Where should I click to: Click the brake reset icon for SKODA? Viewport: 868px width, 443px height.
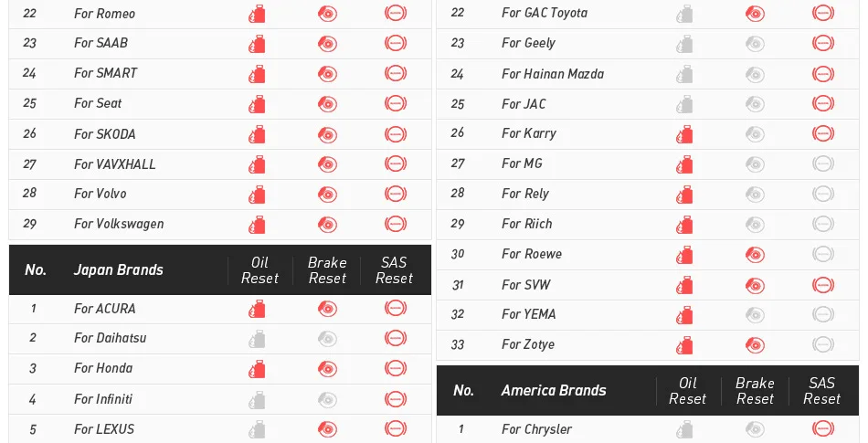point(327,134)
